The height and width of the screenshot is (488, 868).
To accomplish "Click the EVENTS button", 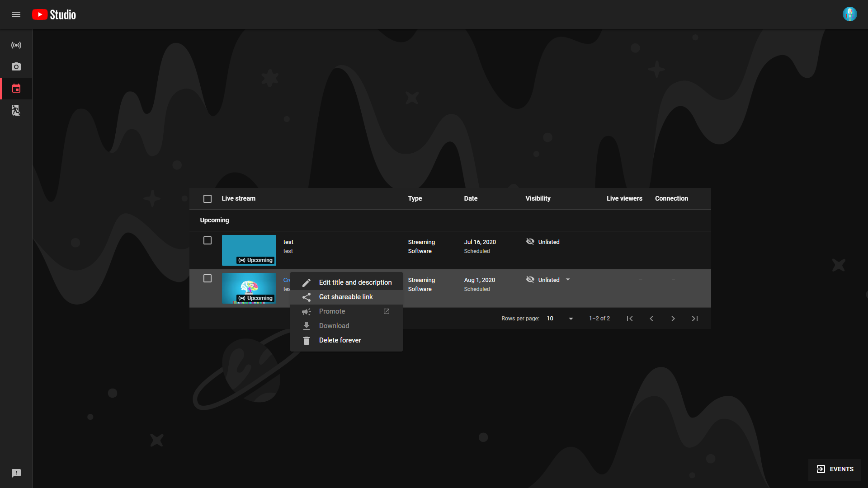I will click(835, 469).
